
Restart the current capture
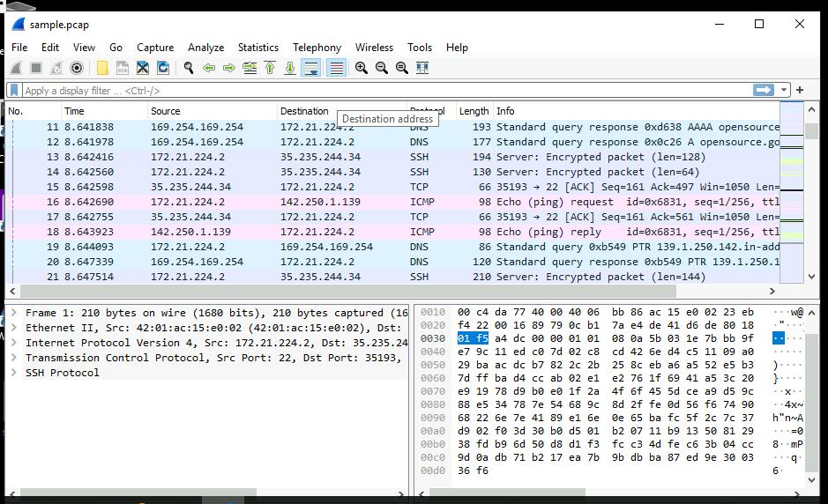click(x=56, y=68)
